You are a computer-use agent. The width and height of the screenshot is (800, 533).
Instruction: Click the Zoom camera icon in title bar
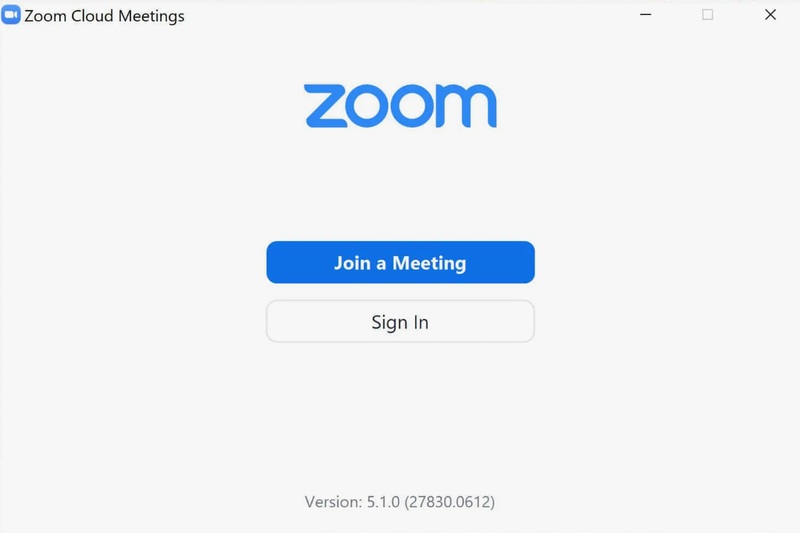pos(11,15)
